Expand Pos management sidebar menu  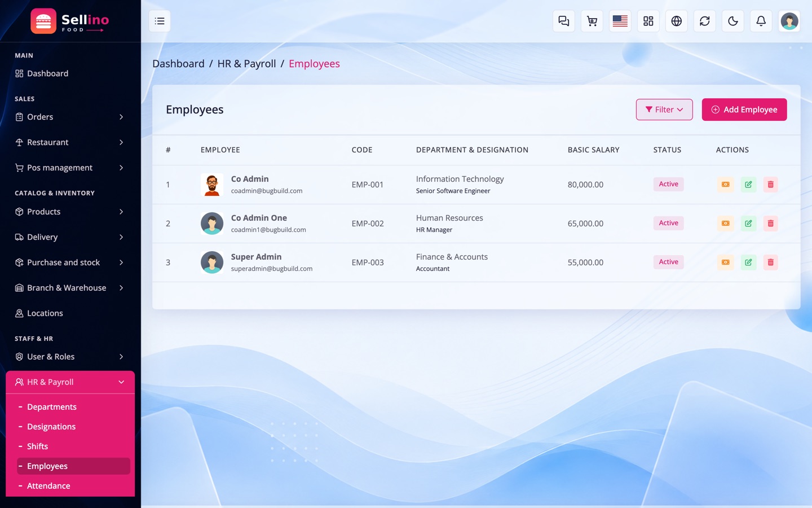[70, 168]
